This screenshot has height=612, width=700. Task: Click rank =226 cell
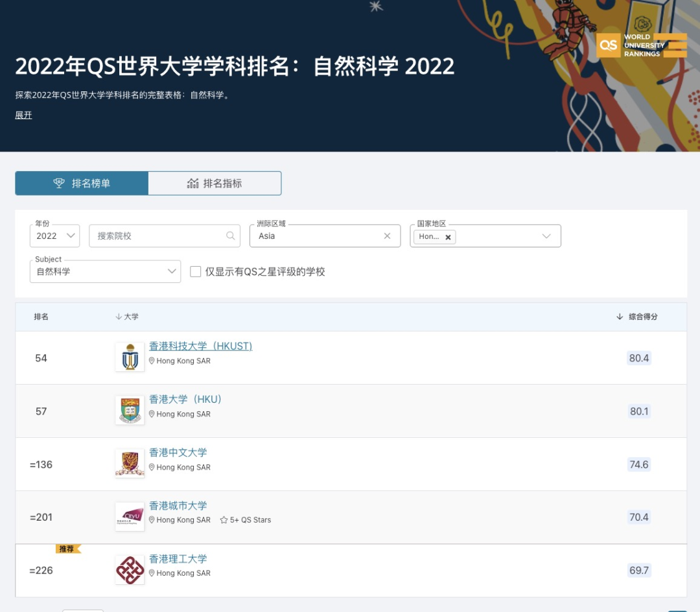pyautogui.click(x=41, y=571)
